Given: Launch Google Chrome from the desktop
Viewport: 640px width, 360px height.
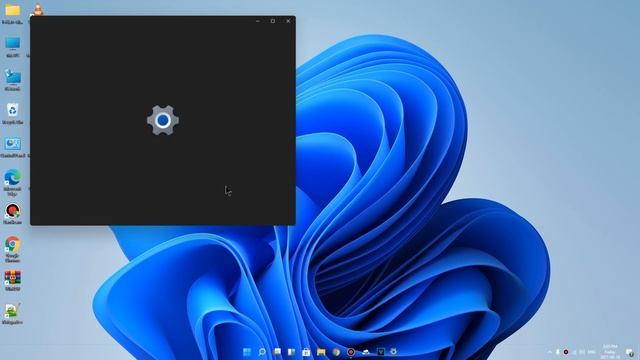Looking at the screenshot, I should [13, 244].
